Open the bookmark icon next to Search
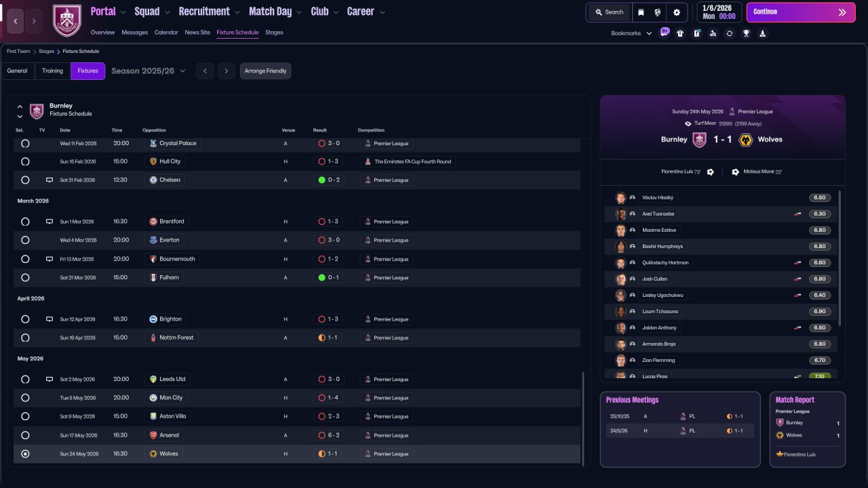This screenshot has width=868, height=488. pos(641,12)
